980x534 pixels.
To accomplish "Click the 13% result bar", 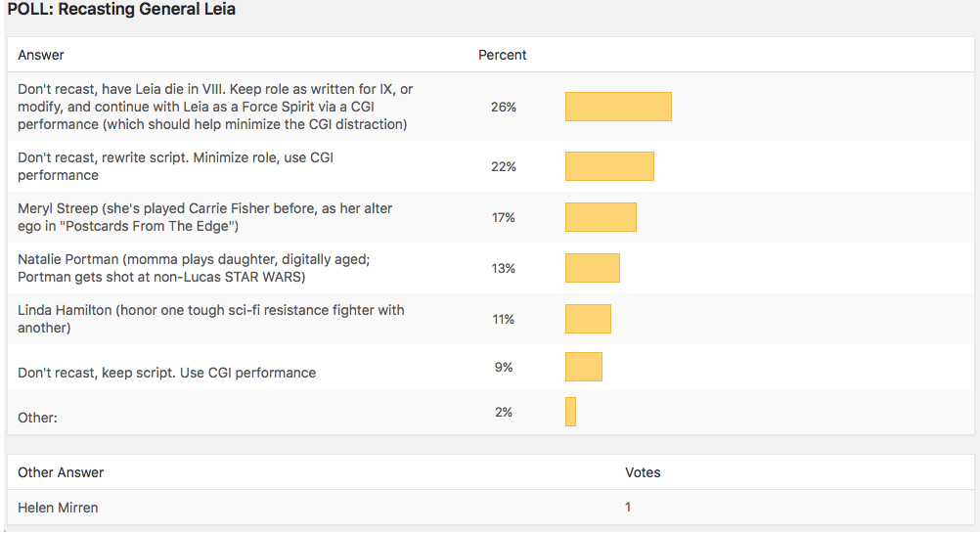I will pyautogui.click(x=592, y=268).
